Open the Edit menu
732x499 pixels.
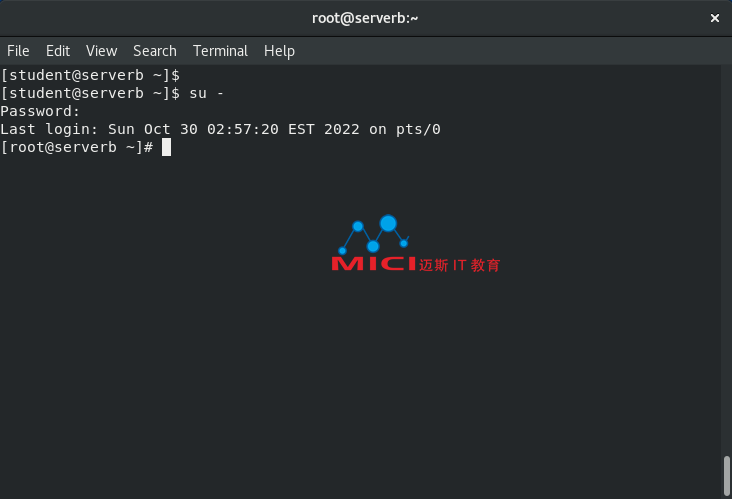tap(58, 51)
